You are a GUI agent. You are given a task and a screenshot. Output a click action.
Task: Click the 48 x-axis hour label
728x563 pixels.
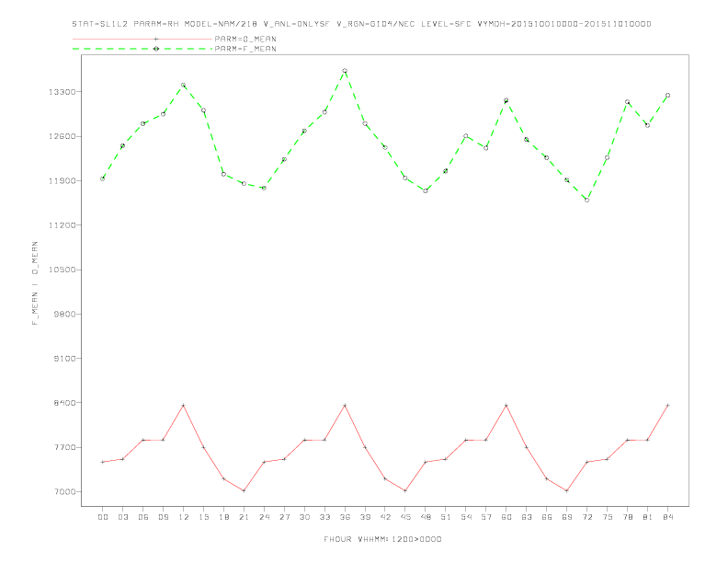(x=426, y=517)
